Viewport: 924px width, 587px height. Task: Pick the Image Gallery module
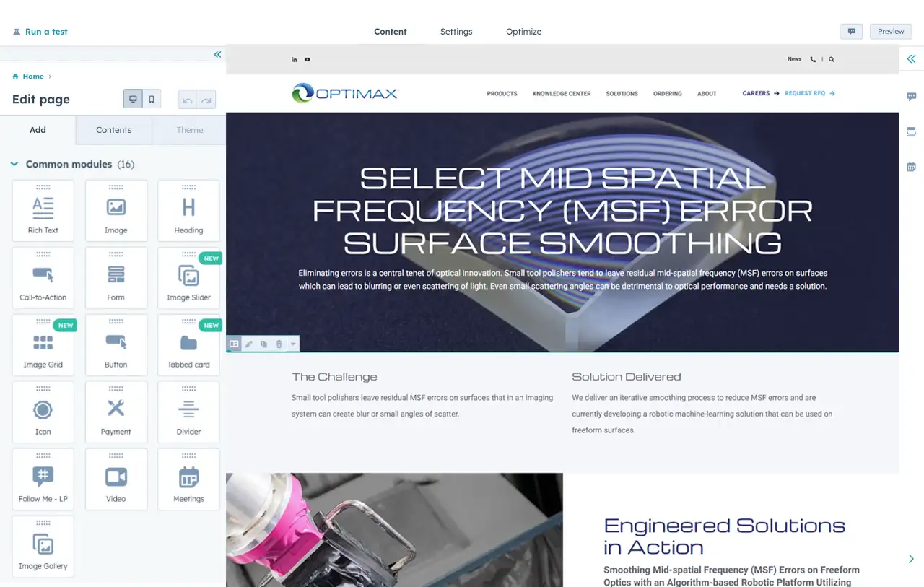[x=43, y=546]
